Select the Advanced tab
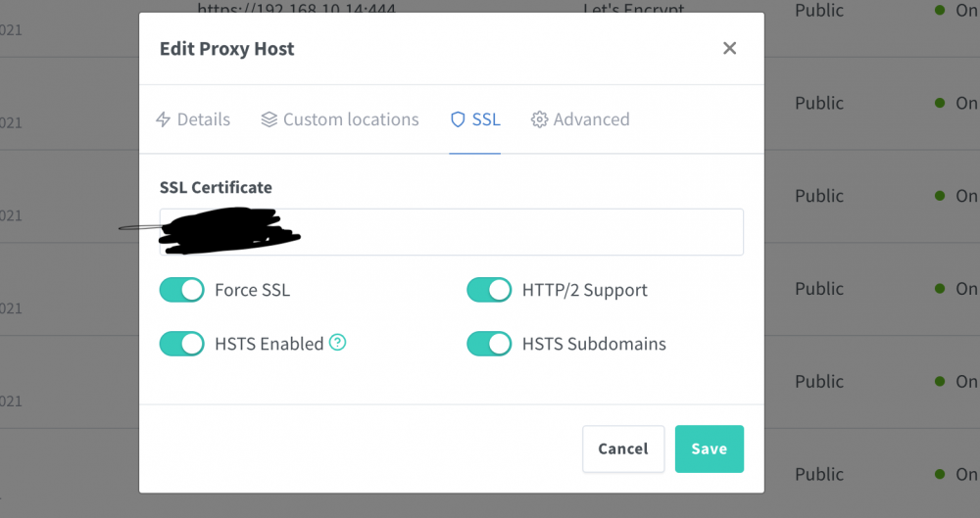The image size is (980, 518). coord(580,119)
